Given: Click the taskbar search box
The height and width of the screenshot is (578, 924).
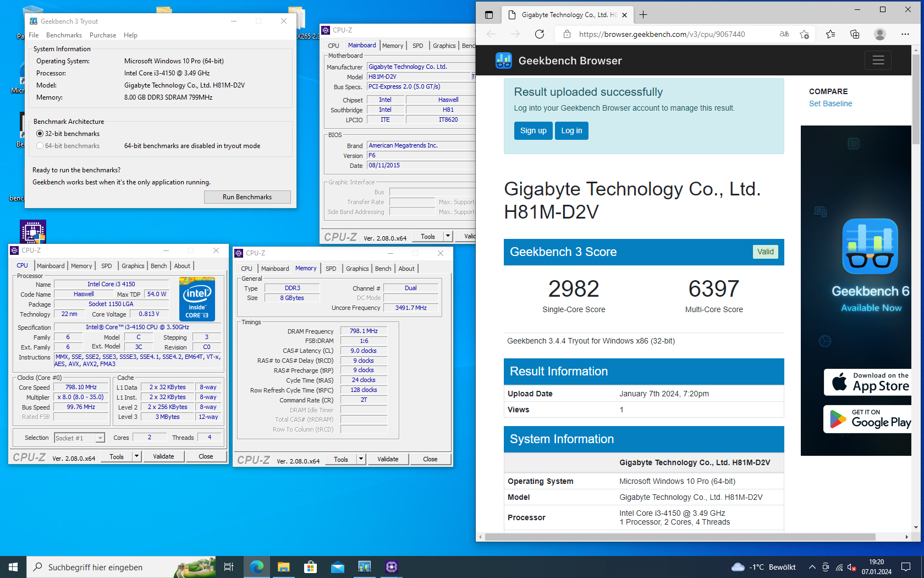Looking at the screenshot, I should click(x=121, y=567).
